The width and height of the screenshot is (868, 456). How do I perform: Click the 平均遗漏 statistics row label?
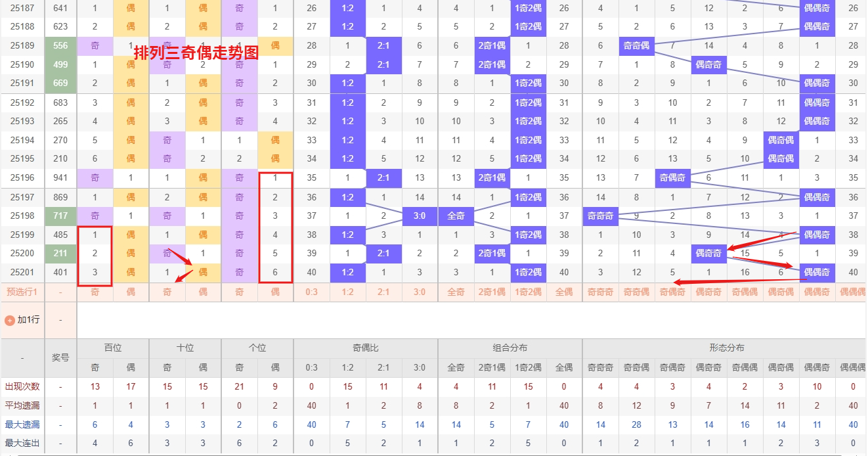[x=22, y=405]
